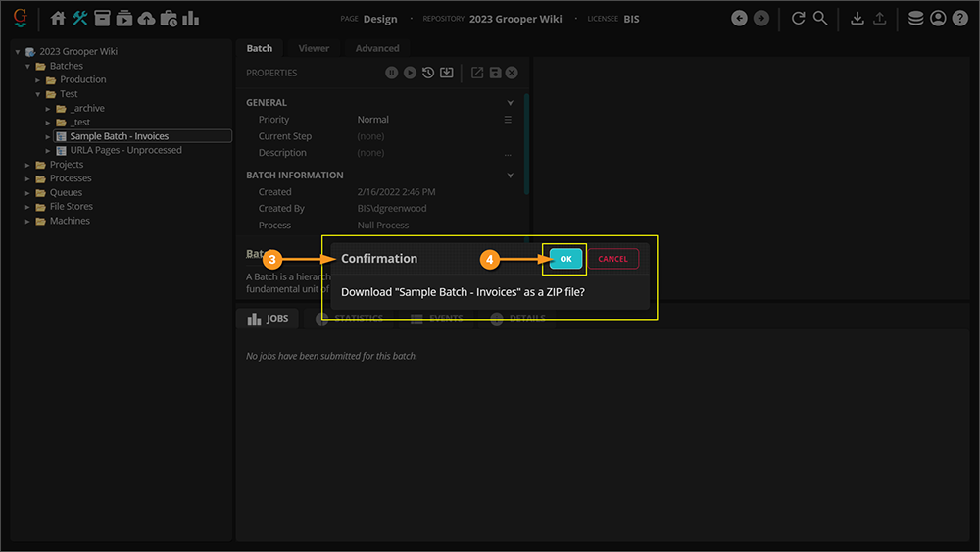Pause the batch using the pause icon
980x552 pixels.
tap(391, 73)
